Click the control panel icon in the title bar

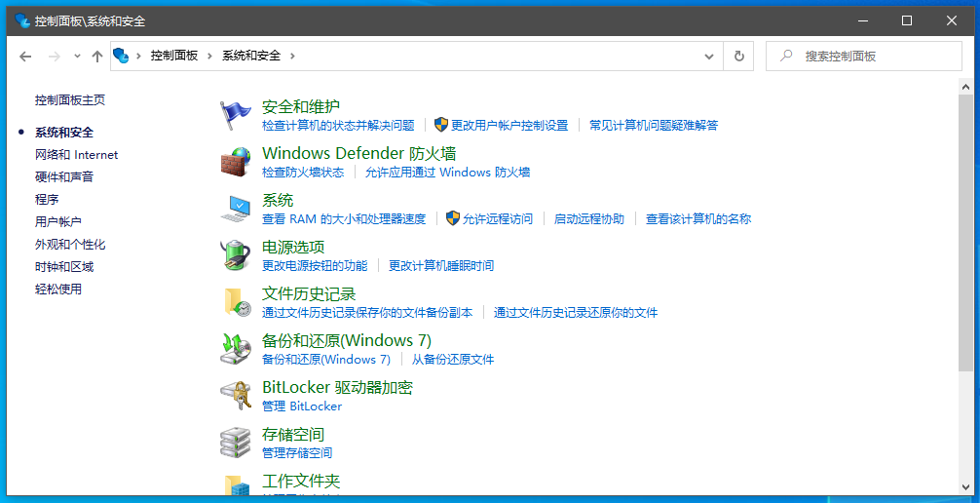click(22, 20)
